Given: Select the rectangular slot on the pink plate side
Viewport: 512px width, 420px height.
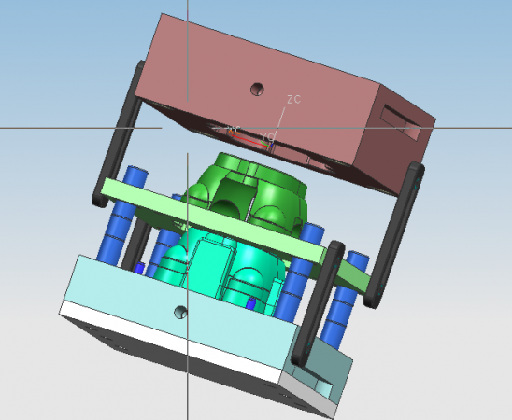Looking at the screenshot, I should [x=402, y=122].
